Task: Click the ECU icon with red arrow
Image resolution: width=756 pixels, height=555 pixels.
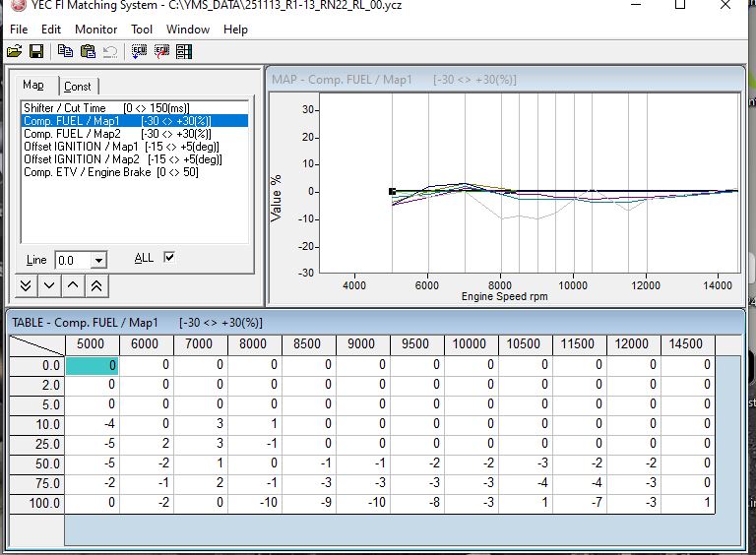Action: pos(160,51)
